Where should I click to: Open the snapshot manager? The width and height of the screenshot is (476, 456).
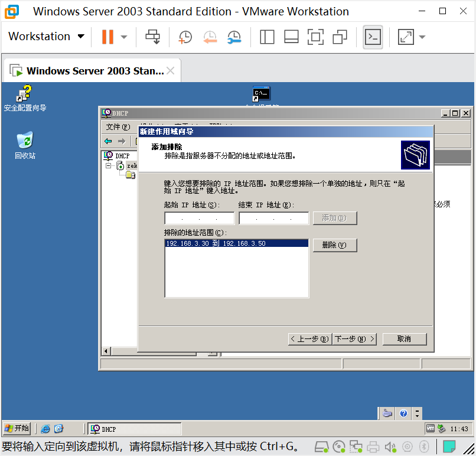click(x=234, y=37)
